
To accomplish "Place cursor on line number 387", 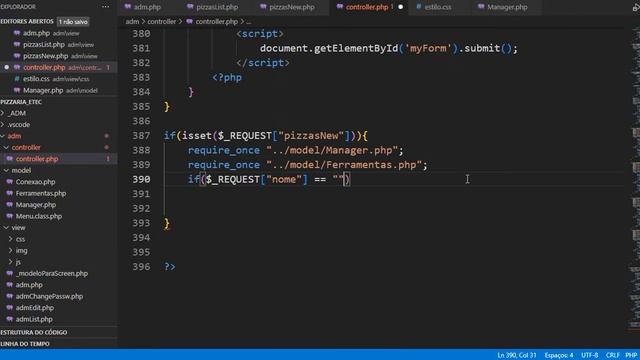I will [x=141, y=136].
